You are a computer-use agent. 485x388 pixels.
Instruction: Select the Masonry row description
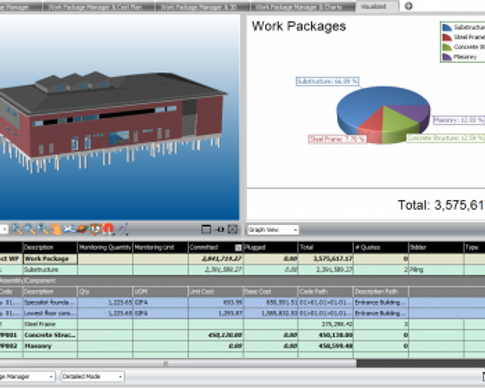coord(50,346)
